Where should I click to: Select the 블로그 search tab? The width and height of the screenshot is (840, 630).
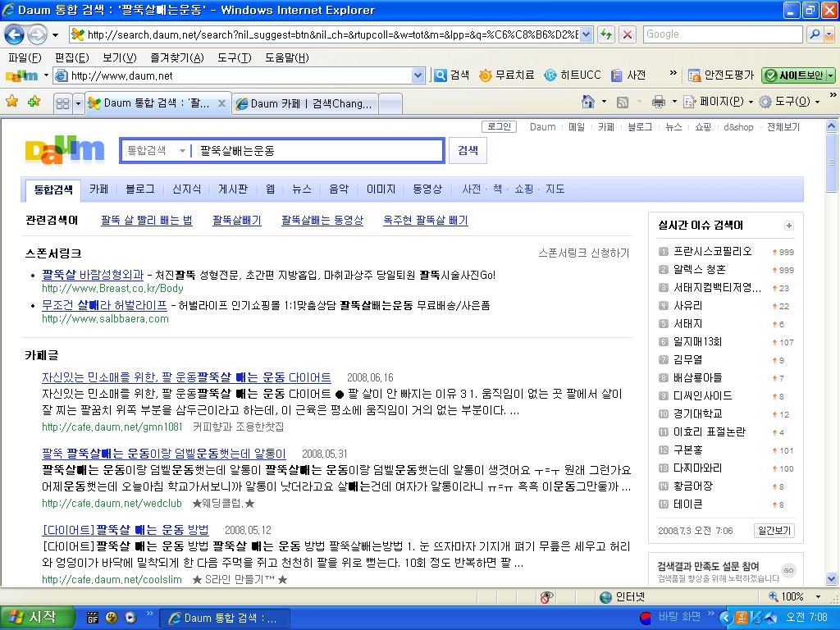click(139, 189)
